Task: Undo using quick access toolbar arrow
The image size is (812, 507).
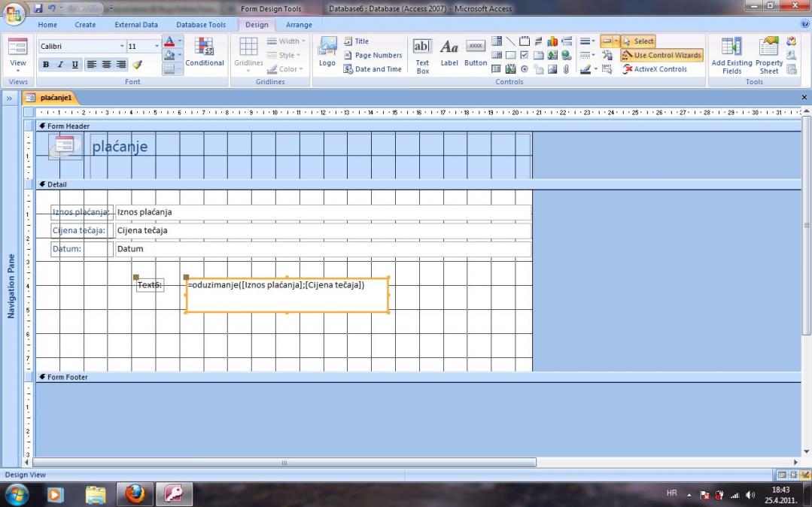Action: 52,8
